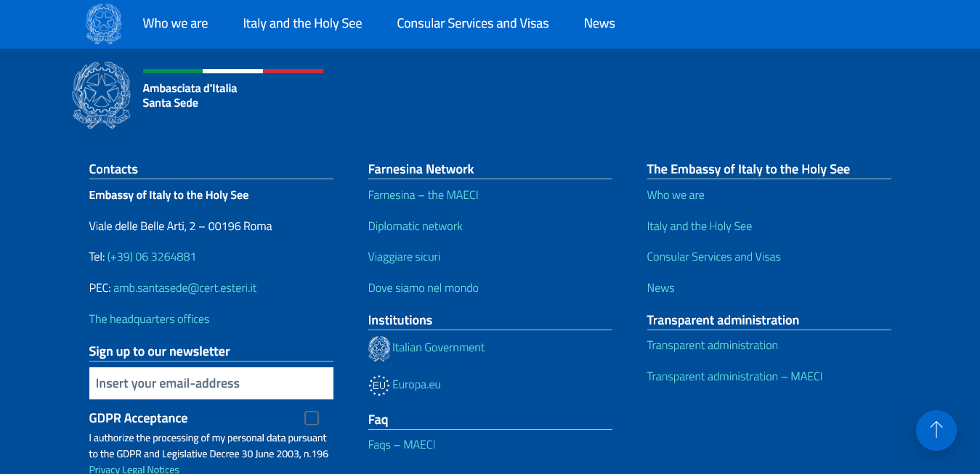Open Consular Services and Visas menu
Viewport: 980px width, 474px height.
(472, 23)
